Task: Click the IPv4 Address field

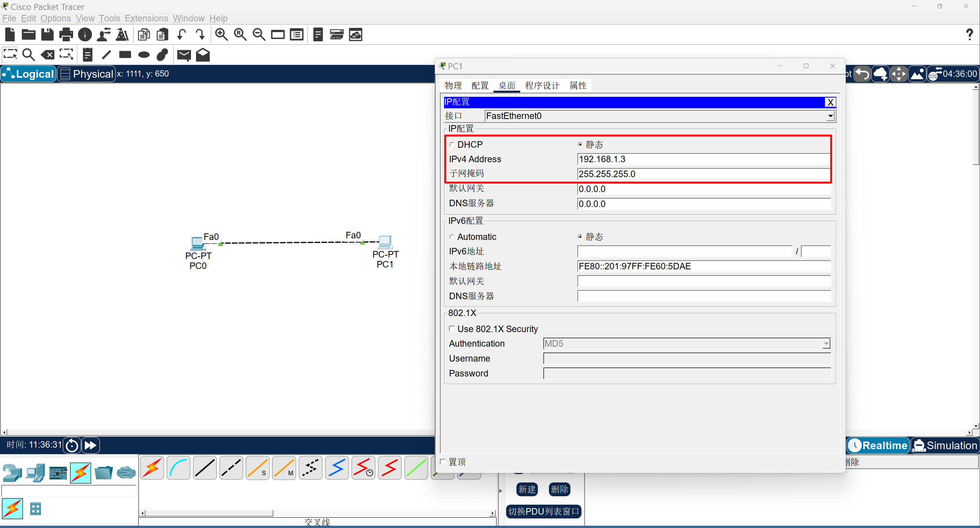Action: [x=704, y=159]
